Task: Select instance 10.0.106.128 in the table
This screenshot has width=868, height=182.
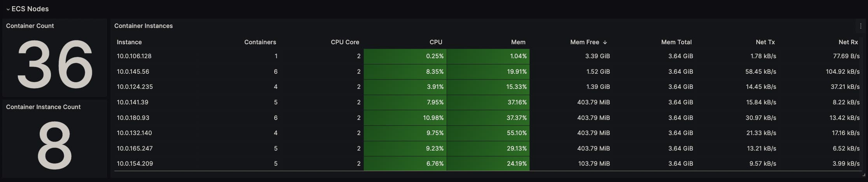Action: click(134, 56)
